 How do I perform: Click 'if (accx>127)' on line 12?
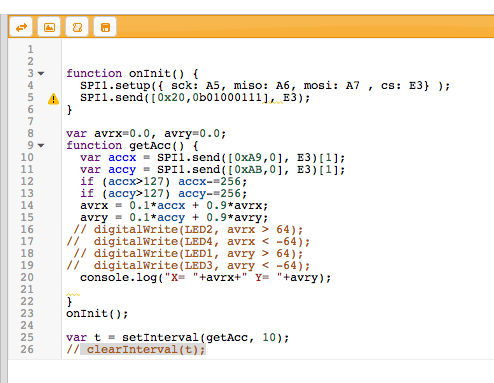tap(125, 182)
